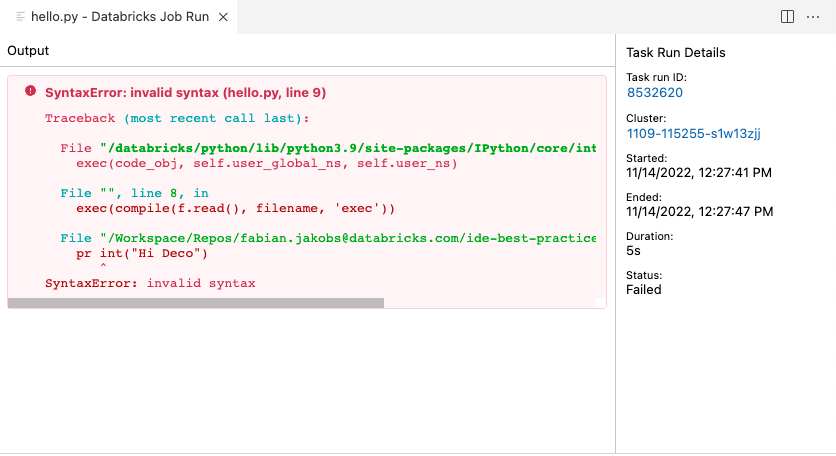
Task: Click the Cluster: label
Action: tap(646, 118)
